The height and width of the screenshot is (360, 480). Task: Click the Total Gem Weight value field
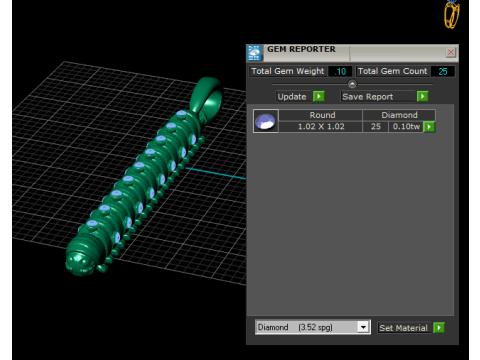[x=340, y=71]
